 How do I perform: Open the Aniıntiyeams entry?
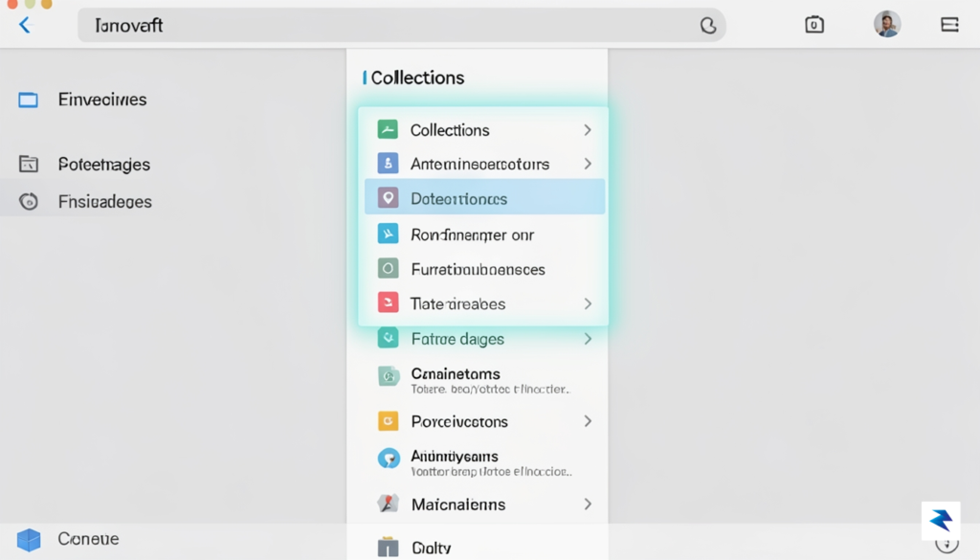tap(484, 463)
